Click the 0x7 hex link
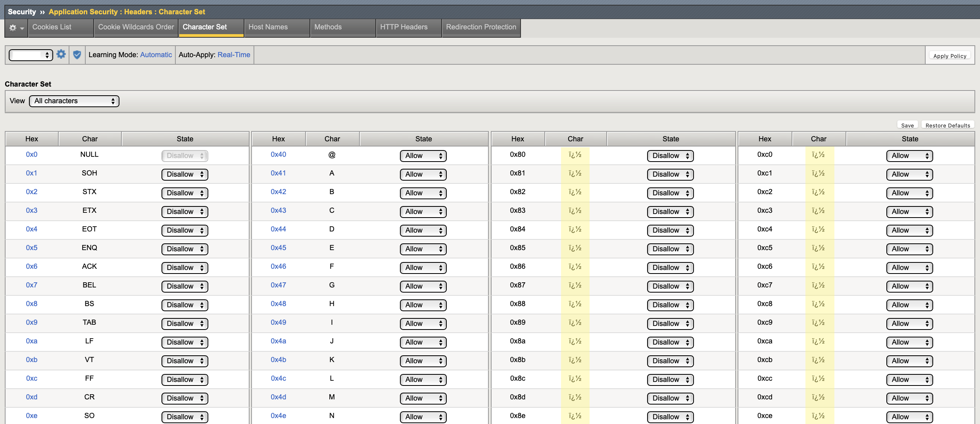Screen dimensions: 980x424 [x=32, y=285]
